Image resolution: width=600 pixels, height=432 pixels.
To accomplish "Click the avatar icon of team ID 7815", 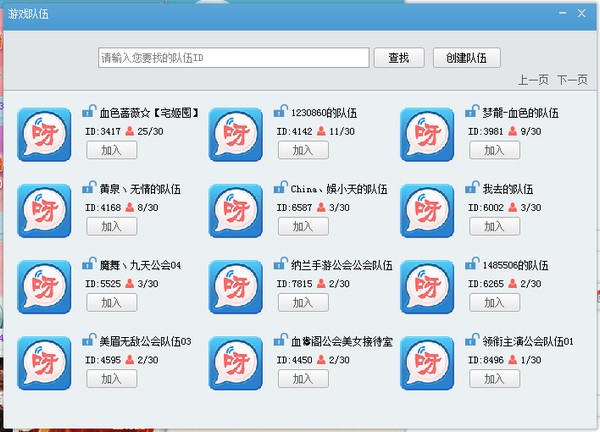I will tap(236, 287).
